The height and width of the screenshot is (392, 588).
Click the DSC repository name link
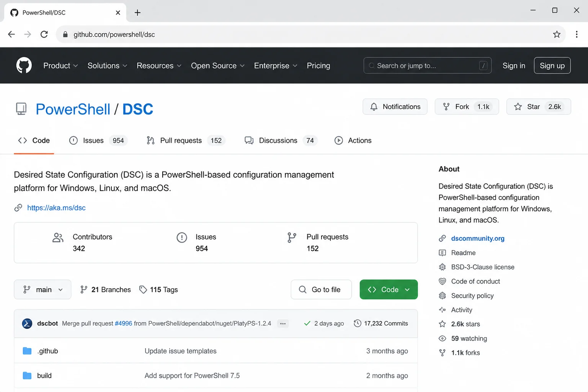(138, 109)
